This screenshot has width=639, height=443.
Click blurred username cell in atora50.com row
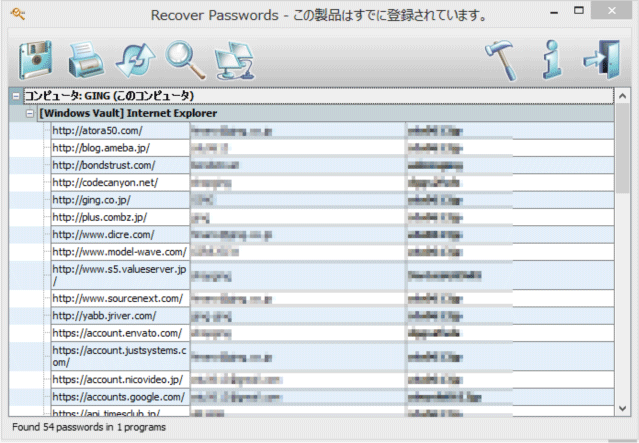298,131
